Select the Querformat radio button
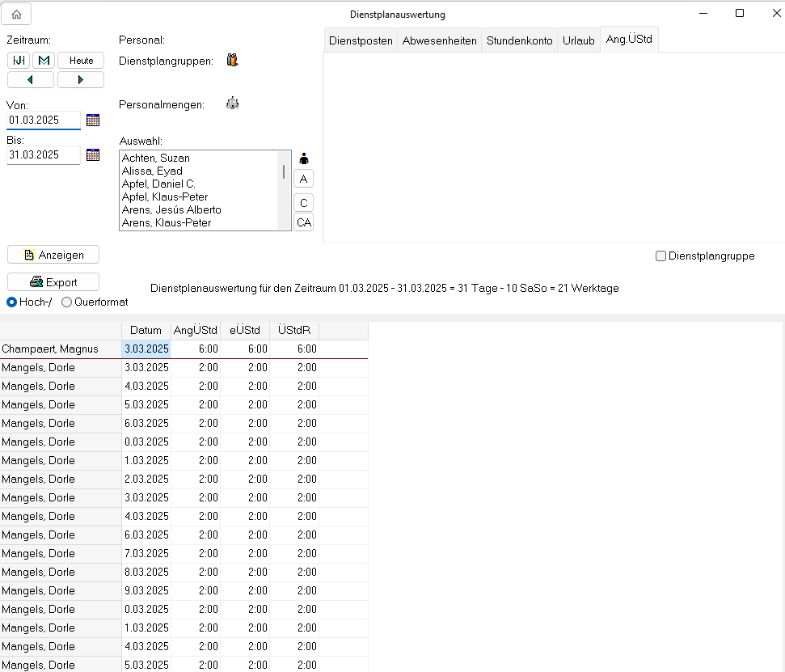The height and width of the screenshot is (672, 785). (66, 302)
